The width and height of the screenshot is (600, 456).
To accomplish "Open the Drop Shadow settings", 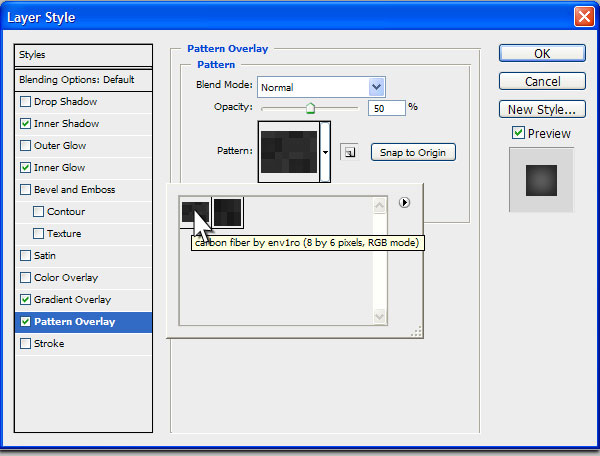I will [x=65, y=102].
